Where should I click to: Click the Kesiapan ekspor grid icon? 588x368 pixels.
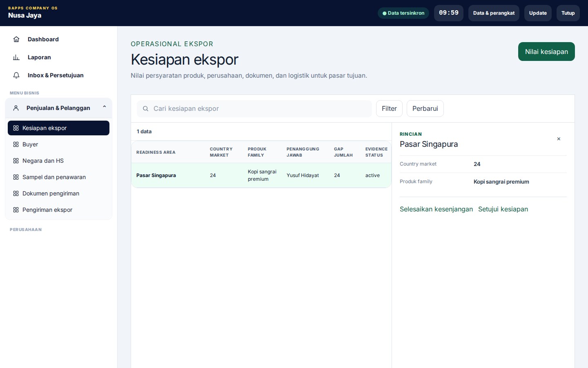click(x=16, y=128)
